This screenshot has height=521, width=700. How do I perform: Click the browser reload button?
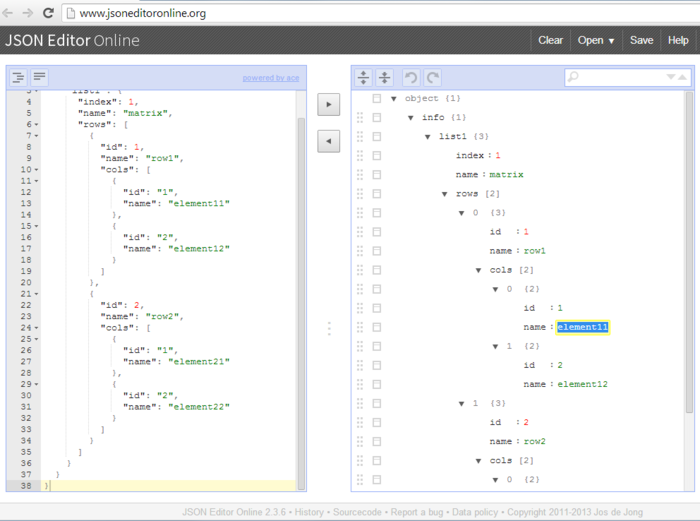click(x=50, y=13)
